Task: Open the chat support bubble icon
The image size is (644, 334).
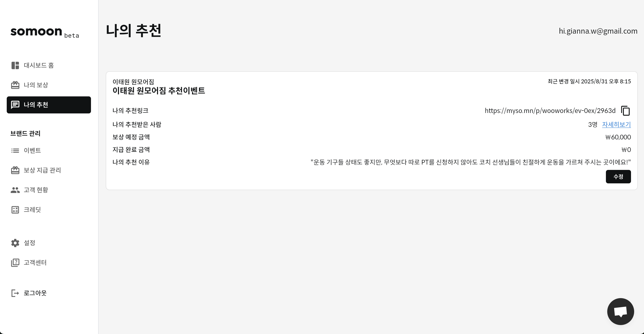Action: coord(620,312)
